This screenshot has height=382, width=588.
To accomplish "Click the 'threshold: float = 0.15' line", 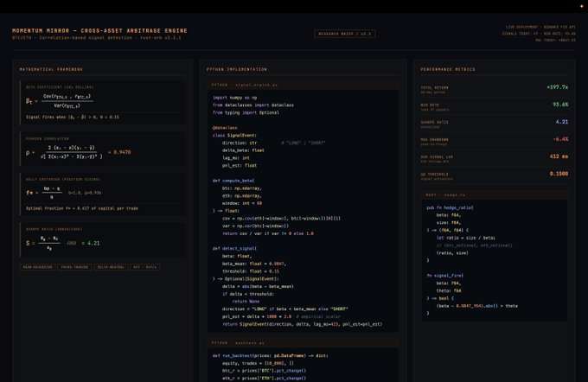I will point(251,271).
